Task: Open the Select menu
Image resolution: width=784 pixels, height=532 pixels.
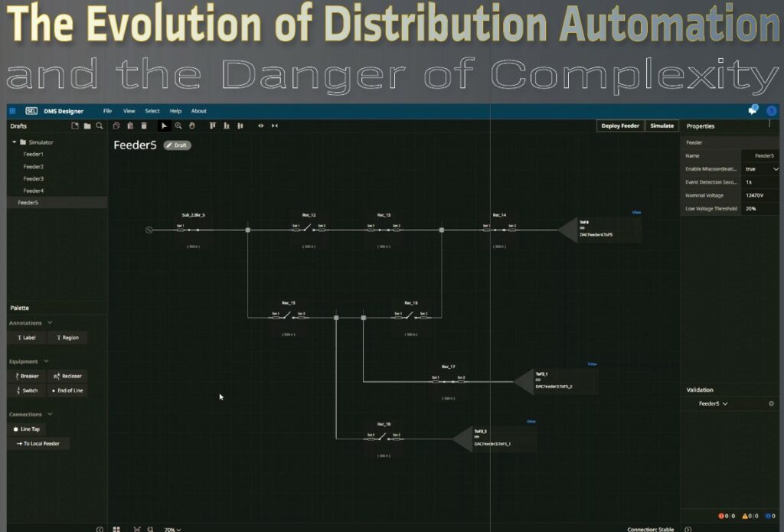Action: tap(152, 111)
